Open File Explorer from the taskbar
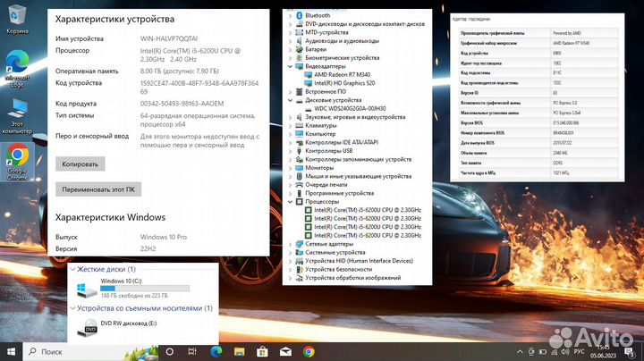 239,351
